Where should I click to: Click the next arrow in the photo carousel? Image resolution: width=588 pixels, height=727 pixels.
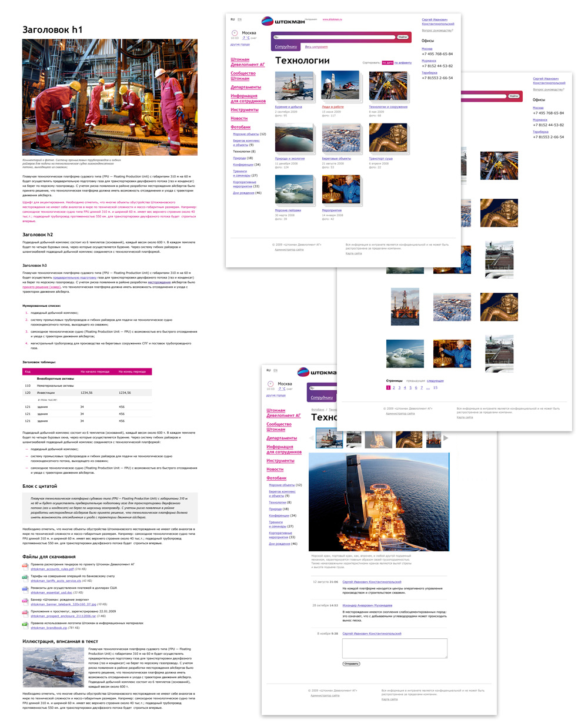446,438
